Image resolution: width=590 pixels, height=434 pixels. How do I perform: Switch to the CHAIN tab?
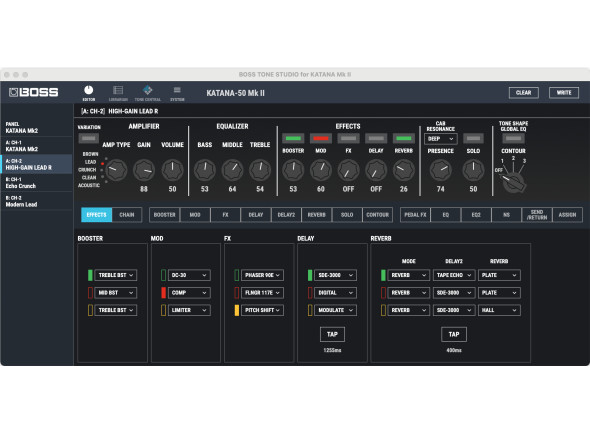click(127, 215)
